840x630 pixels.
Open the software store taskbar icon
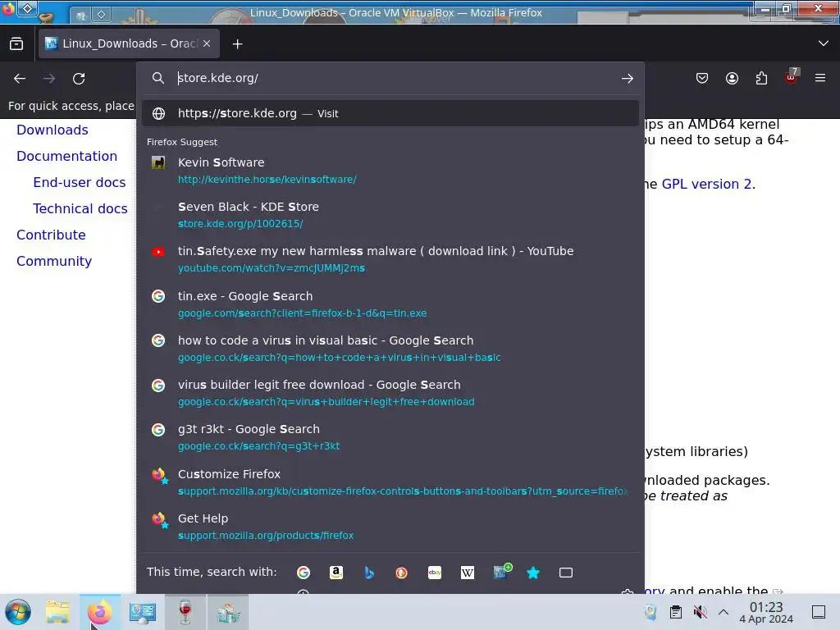[228, 612]
